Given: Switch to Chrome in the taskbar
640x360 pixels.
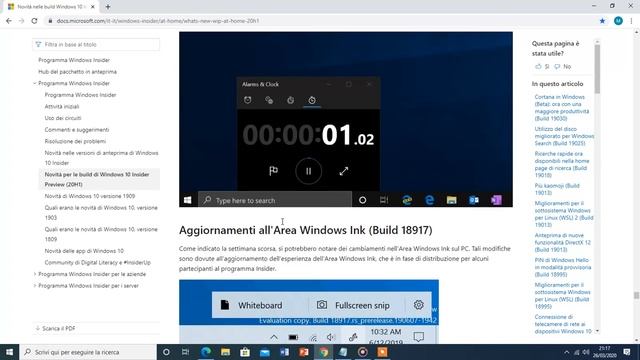Looking at the screenshot, I should [x=323, y=352].
